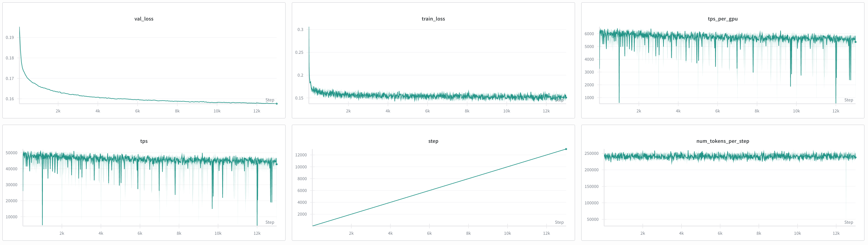Screen dimensions: 868x245
Task: Click the 30000 y-axis label in tps chart
Action: [x=11, y=185]
